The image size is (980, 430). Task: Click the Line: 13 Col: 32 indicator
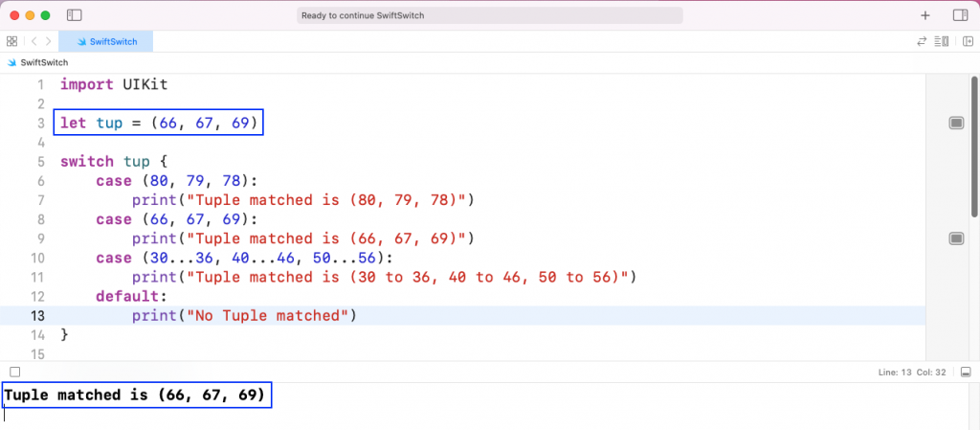[x=912, y=373]
